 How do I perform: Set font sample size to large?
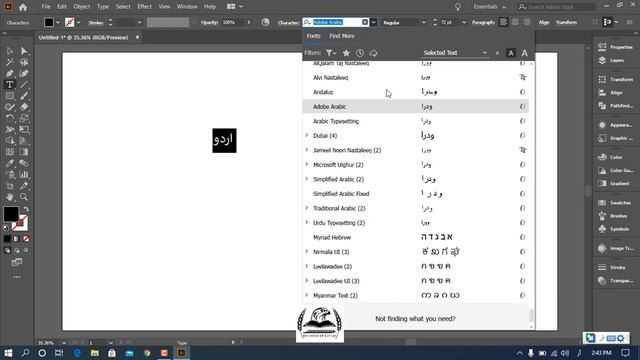[524, 53]
